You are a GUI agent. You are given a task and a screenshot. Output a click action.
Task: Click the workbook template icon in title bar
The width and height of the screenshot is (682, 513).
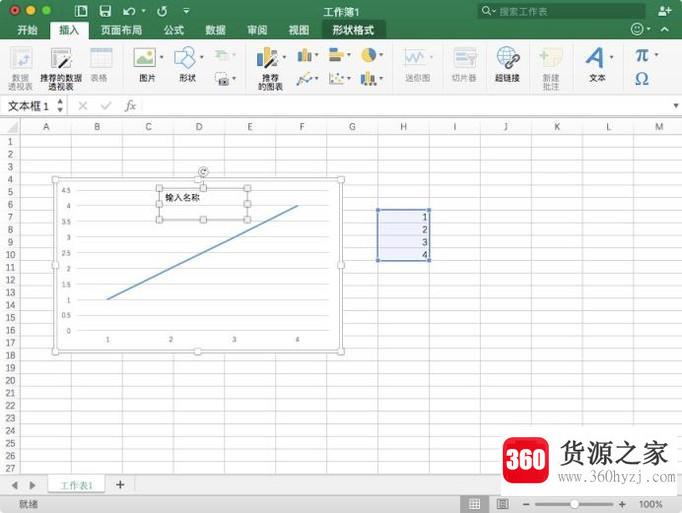[81, 11]
